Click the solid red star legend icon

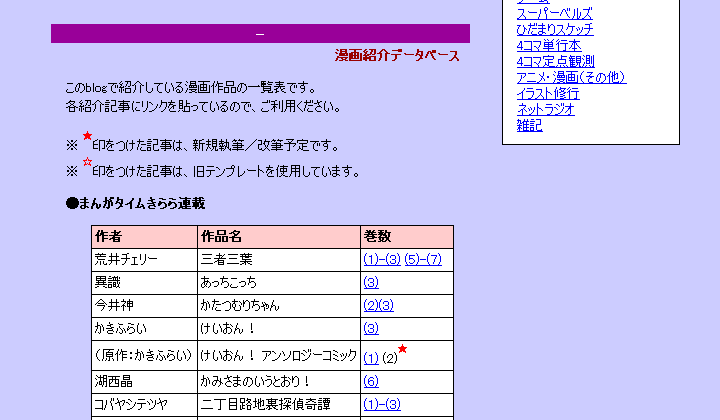tap(87, 135)
